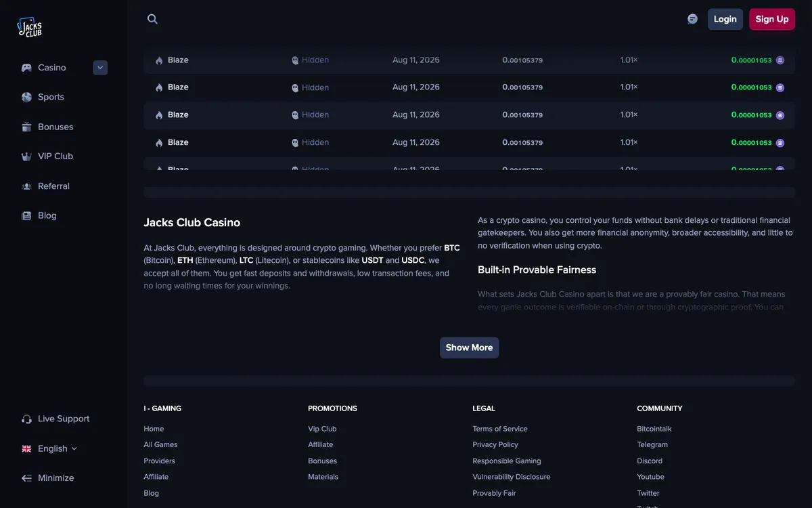Open Bonuses link under Promotions

click(322, 461)
